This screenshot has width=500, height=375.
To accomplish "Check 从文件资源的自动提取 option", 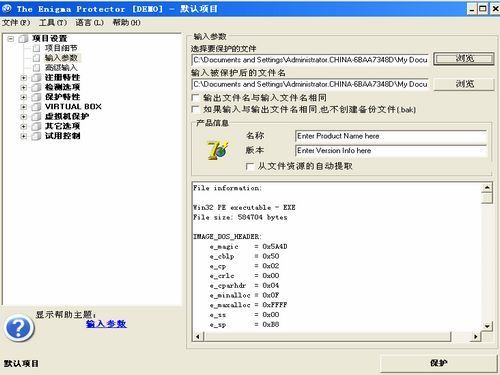I will point(249,166).
